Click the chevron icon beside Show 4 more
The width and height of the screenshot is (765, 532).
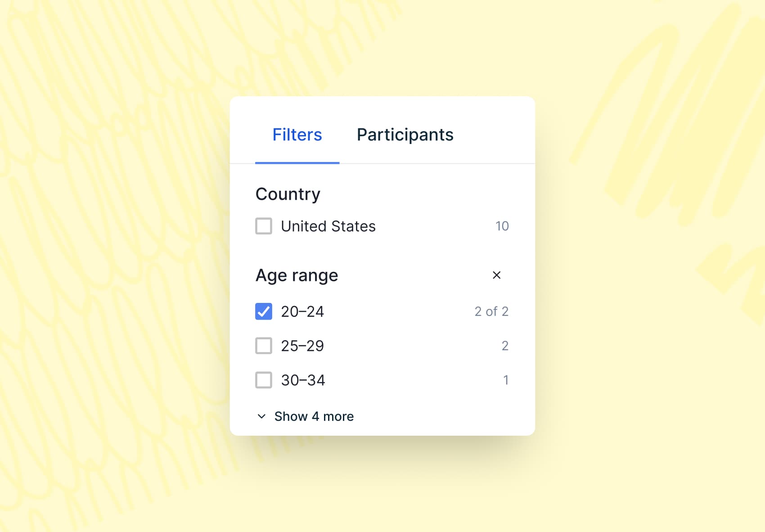click(x=261, y=416)
